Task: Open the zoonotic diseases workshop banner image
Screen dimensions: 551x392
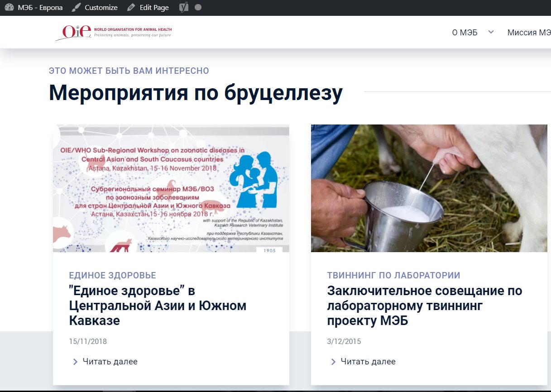Action: coord(171,188)
